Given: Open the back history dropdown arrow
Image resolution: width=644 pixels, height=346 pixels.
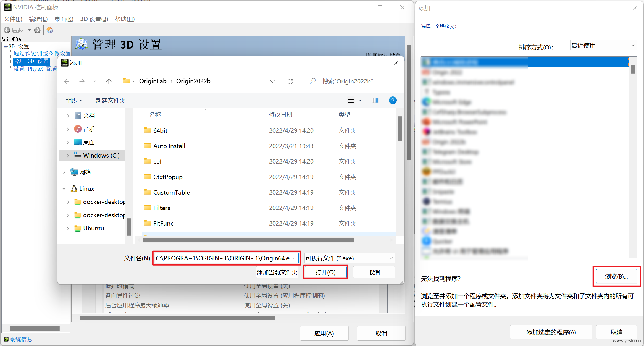Looking at the screenshot, I should (x=29, y=30).
